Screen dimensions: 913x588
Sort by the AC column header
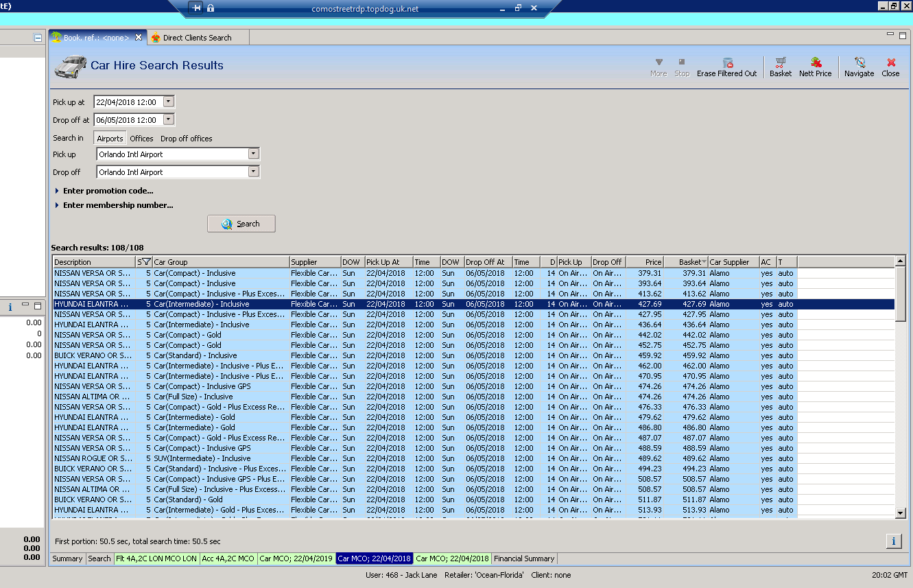[768, 262]
